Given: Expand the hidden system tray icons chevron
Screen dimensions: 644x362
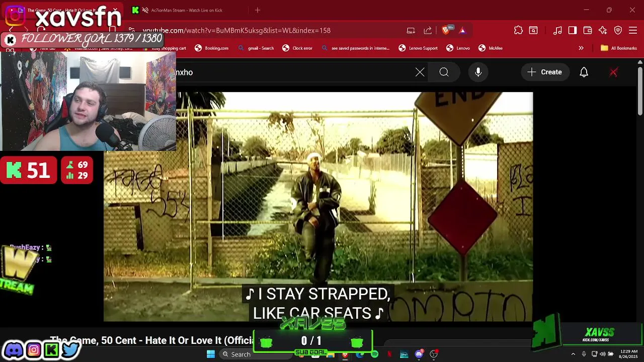Looking at the screenshot, I should coord(573,354).
